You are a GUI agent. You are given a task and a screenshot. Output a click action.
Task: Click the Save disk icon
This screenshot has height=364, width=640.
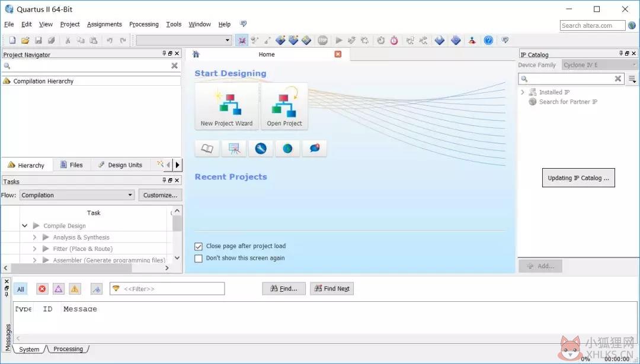(x=39, y=40)
